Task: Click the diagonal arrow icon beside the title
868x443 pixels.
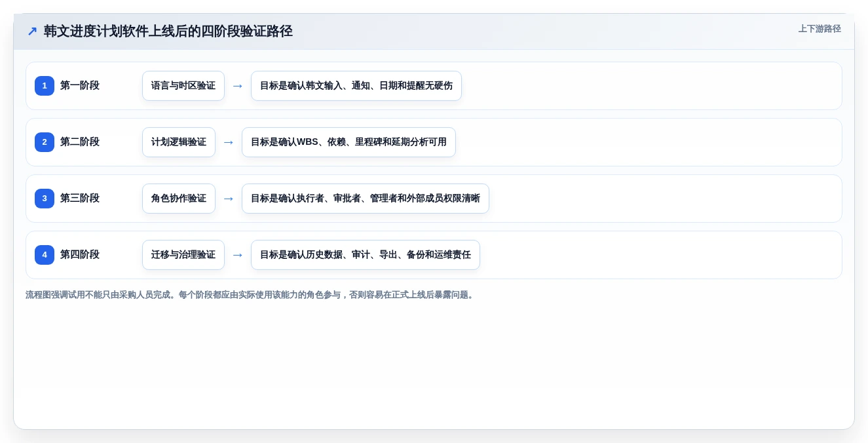Action: coord(32,31)
